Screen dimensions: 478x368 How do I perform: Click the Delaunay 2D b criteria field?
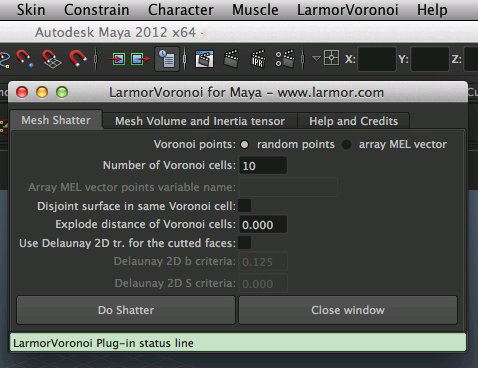click(x=263, y=262)
